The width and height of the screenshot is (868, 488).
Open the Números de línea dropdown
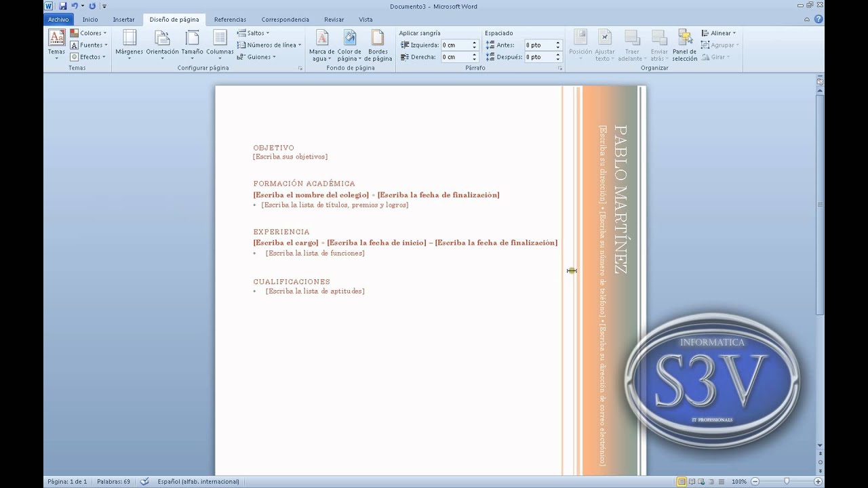point(269,45)
